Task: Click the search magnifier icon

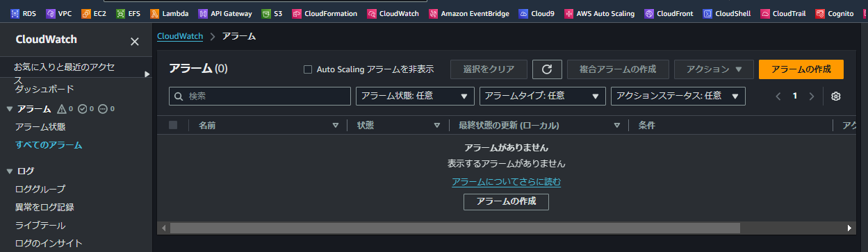Action: [x=179, y=96]
